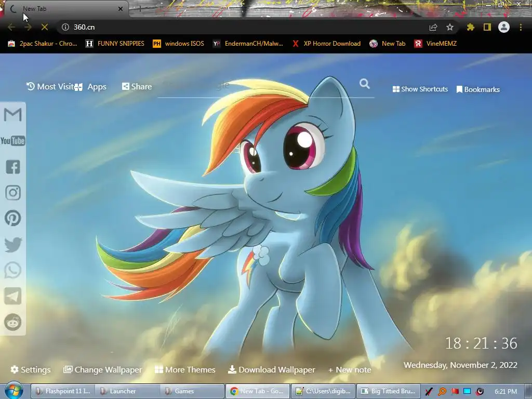Open Pinterest sidebar shortcut
The height and width of the screenshot is (399, 532).
tap(13, 218)
